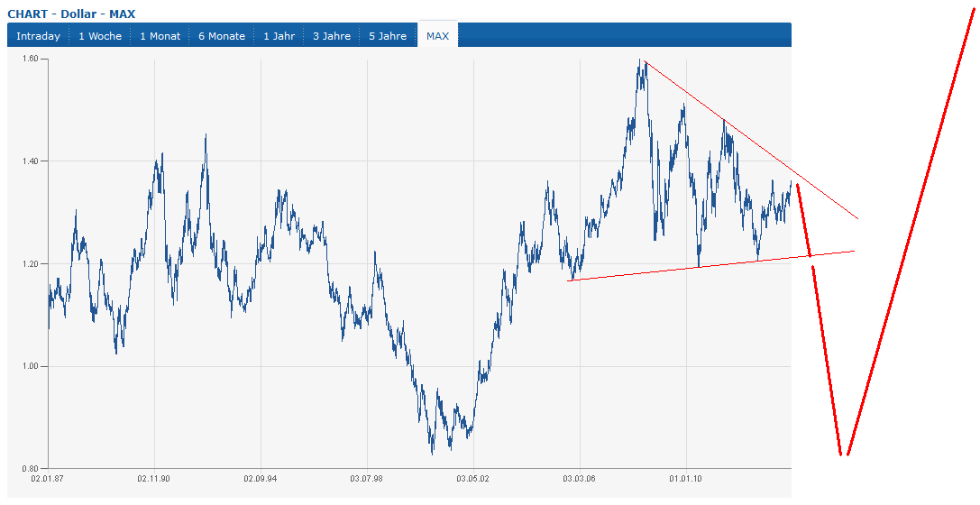Select the 5 Jahre tab
This screenshot has width=980, height=505.
(388, 36)
